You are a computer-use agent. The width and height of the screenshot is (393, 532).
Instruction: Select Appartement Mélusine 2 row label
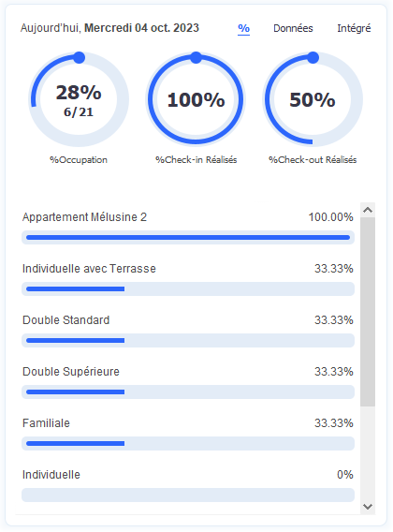(x=84, y=217)
